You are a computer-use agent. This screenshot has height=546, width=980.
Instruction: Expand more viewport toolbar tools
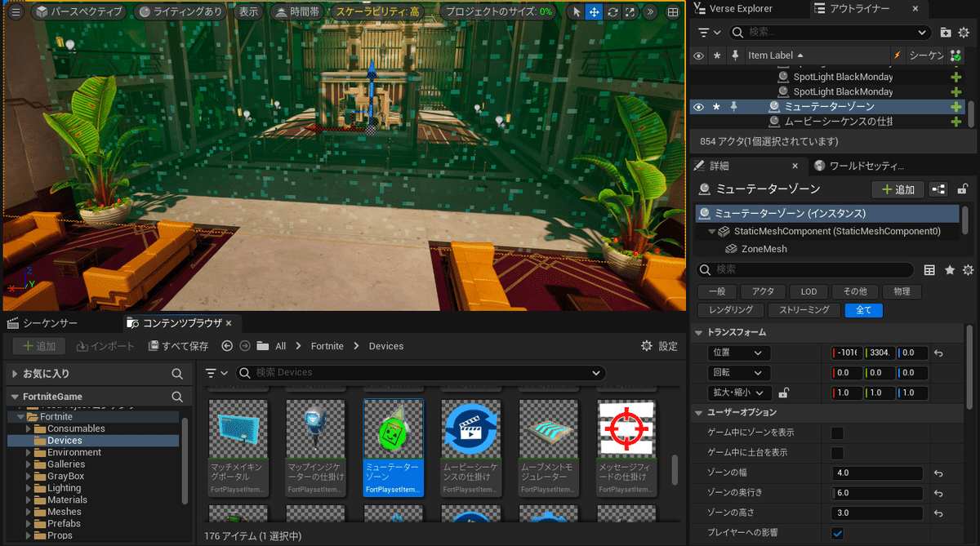tap(650, 12)
